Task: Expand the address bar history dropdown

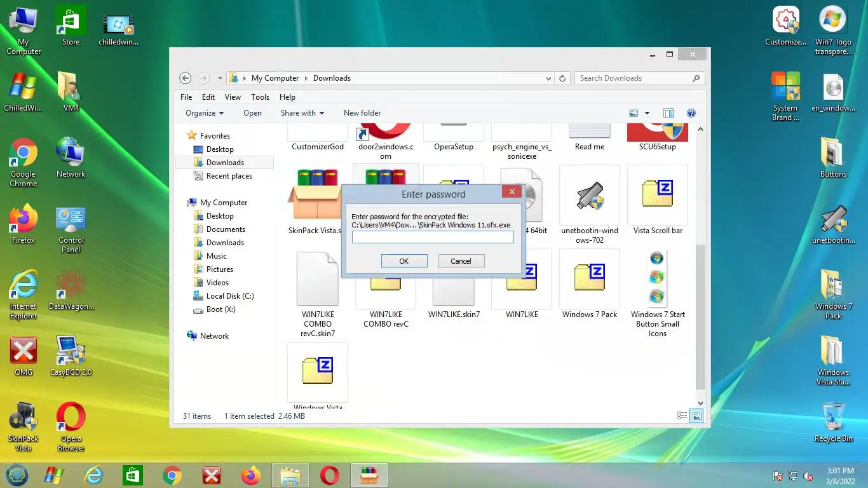Action: (548, 78)
